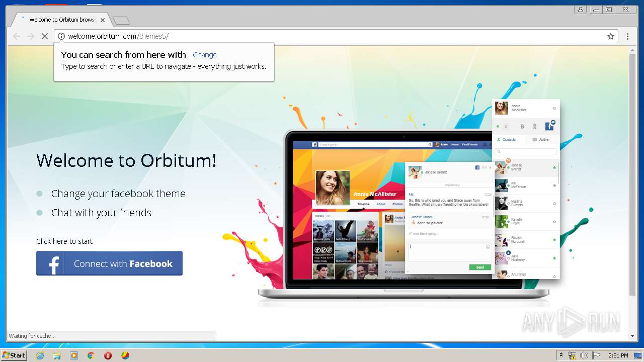644x362 pixels.
Task: Click the user profile icon in title bar
Action: (x=581, y=10)
